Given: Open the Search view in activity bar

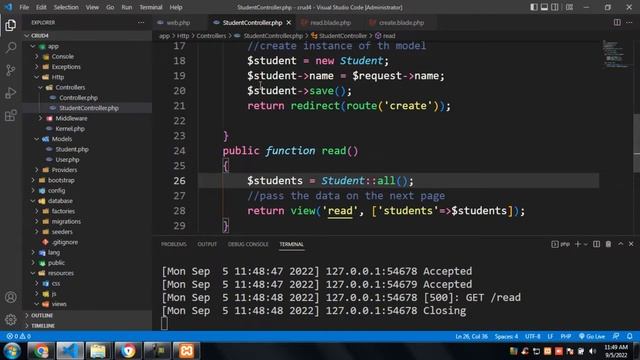Looking at the screenshot, I should tap(11, 48).
